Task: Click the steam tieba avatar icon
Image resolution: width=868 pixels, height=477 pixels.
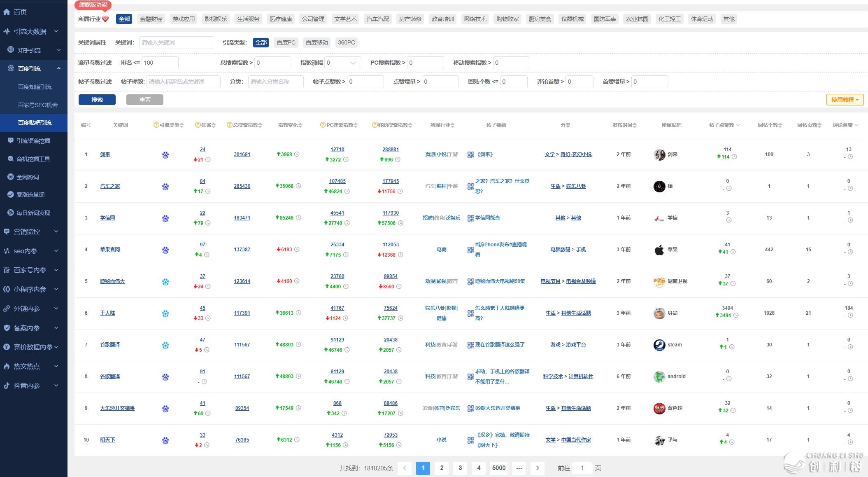Action: tap(659, 345)
